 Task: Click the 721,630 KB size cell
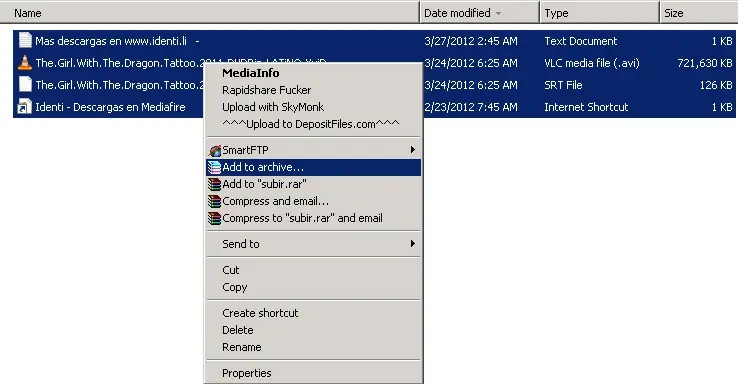pyautogui.click(x=705, y=63)
